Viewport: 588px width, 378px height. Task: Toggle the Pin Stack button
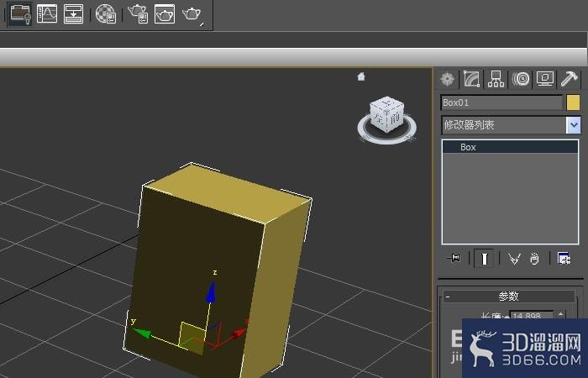pyautogui.click(x=454, y=259)
